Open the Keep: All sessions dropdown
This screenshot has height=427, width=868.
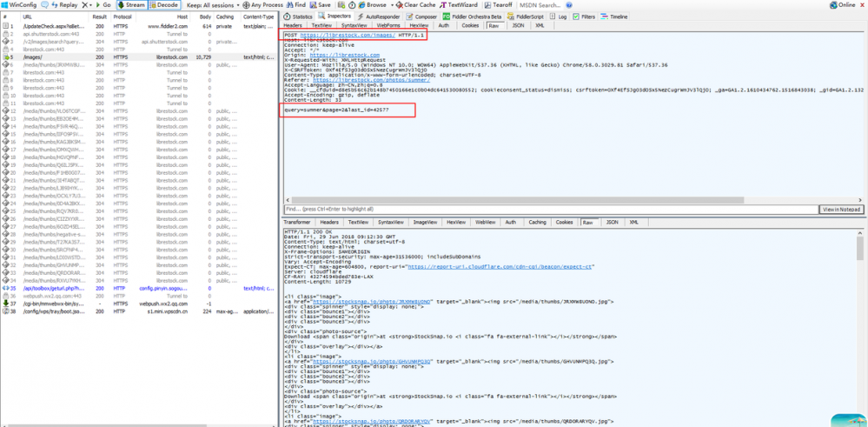pos(211,5)
